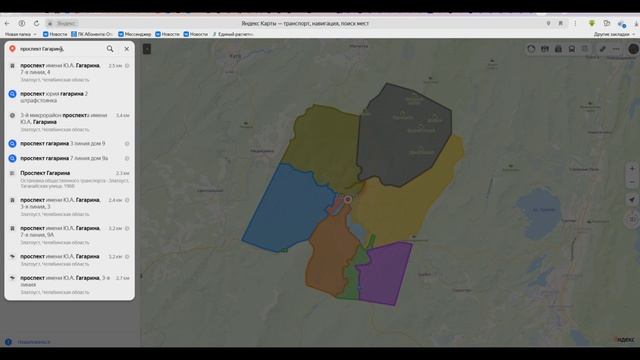The height and width of the screenshot is (360, 640).
Task: Open the 'Новая папка' bookmarks folder
Action: (20, 34)
